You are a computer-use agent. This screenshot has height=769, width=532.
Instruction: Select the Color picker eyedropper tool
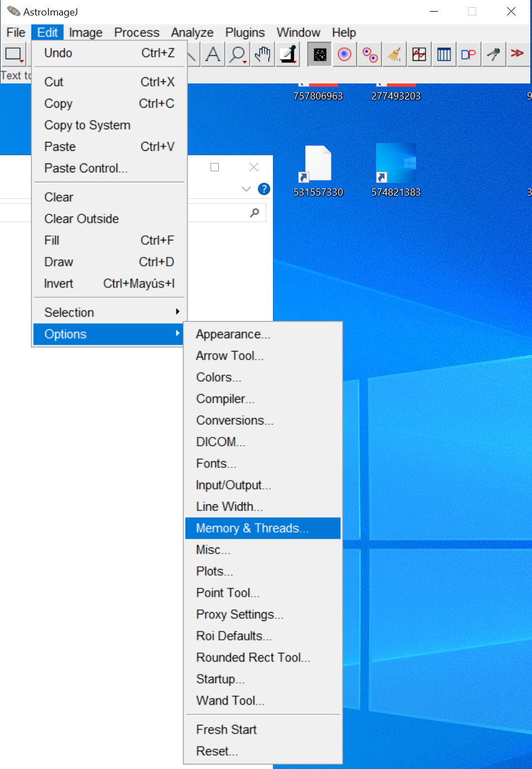coord(287,54)
